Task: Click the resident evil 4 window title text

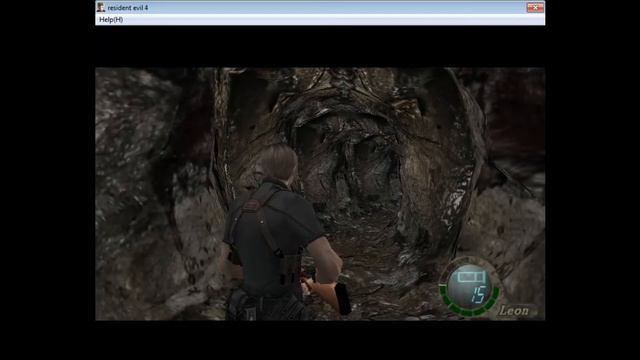Action: click(x=128, y=8)
